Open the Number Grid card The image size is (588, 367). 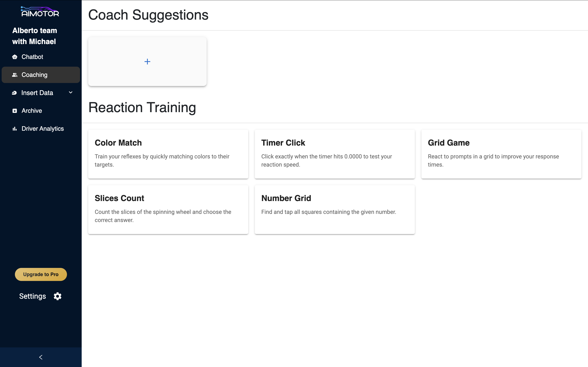point(335,209)
